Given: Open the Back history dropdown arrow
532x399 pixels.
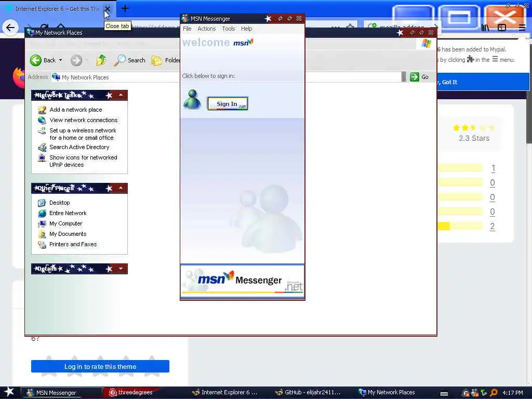Looking at the screenshot, I should pyautogui.click(x=60, y=60).
